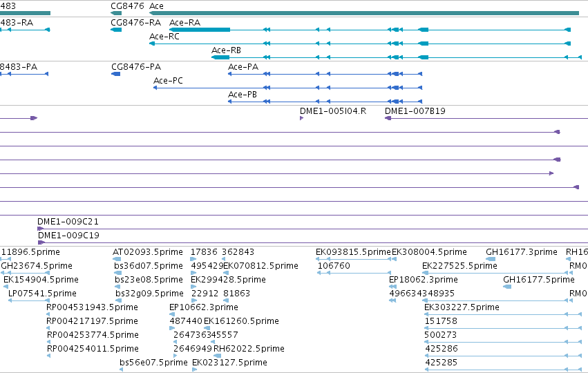Select the Ace-PA CDS label

(x=243, y=67)
